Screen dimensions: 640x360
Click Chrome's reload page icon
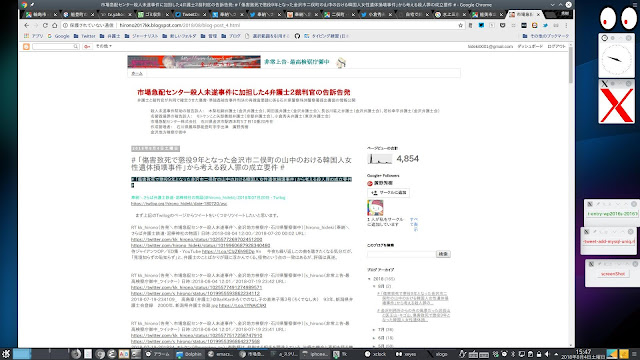(45, 25)
